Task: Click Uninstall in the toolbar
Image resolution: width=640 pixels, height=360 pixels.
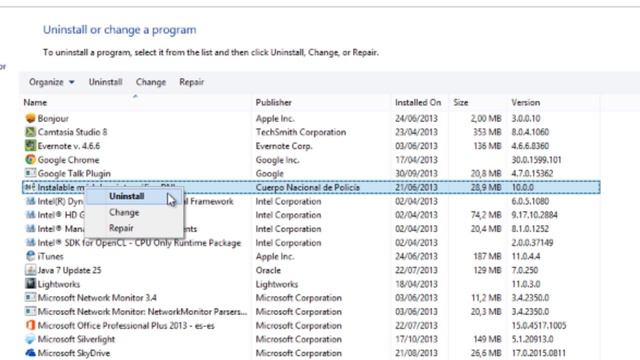Action: click(x=106, y=82)
